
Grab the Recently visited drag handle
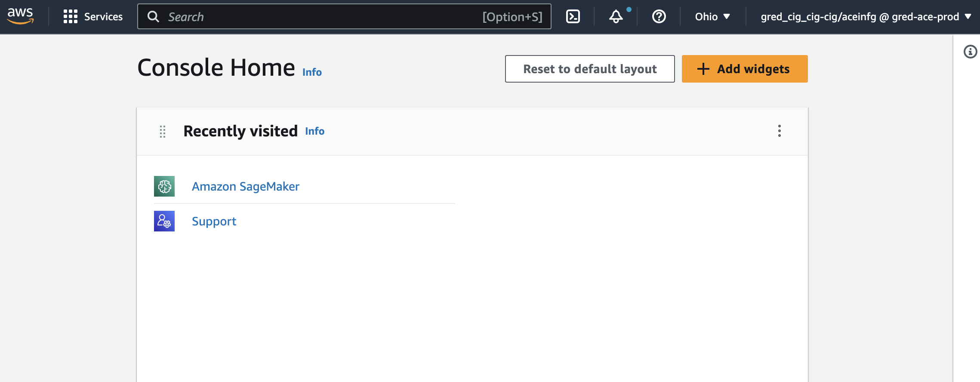coord(163,131)
